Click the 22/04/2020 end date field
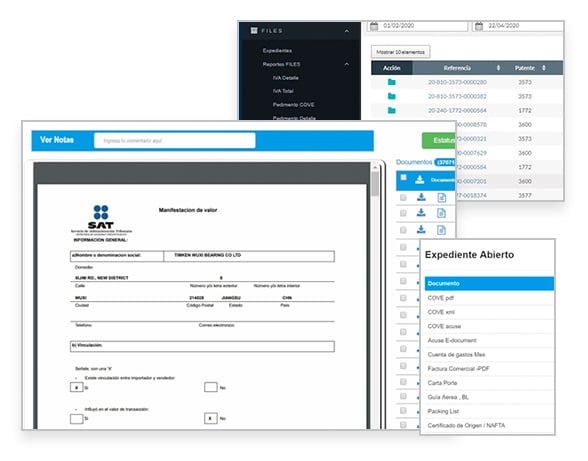This screenshot has height=461, width=588. (518, 26)
